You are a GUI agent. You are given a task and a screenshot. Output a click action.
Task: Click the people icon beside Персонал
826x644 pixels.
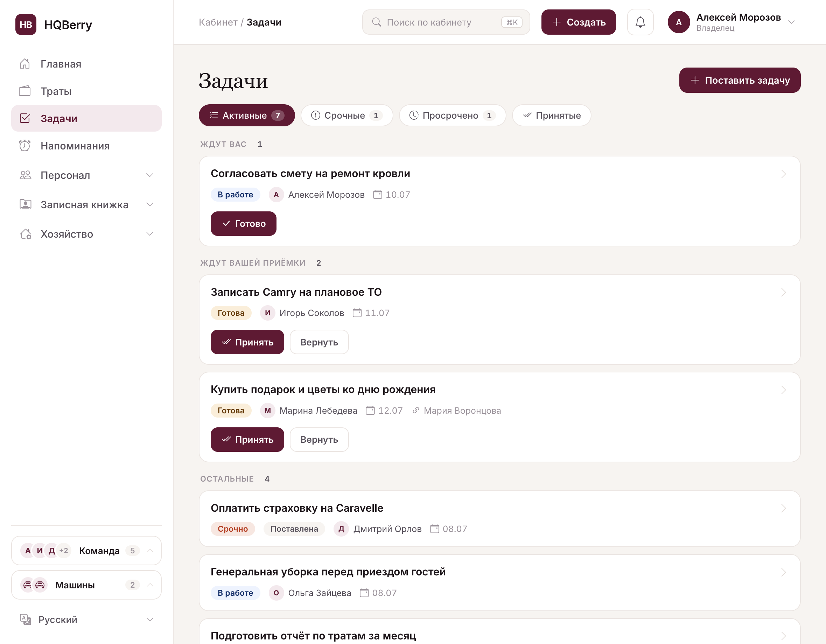point(25,175)
